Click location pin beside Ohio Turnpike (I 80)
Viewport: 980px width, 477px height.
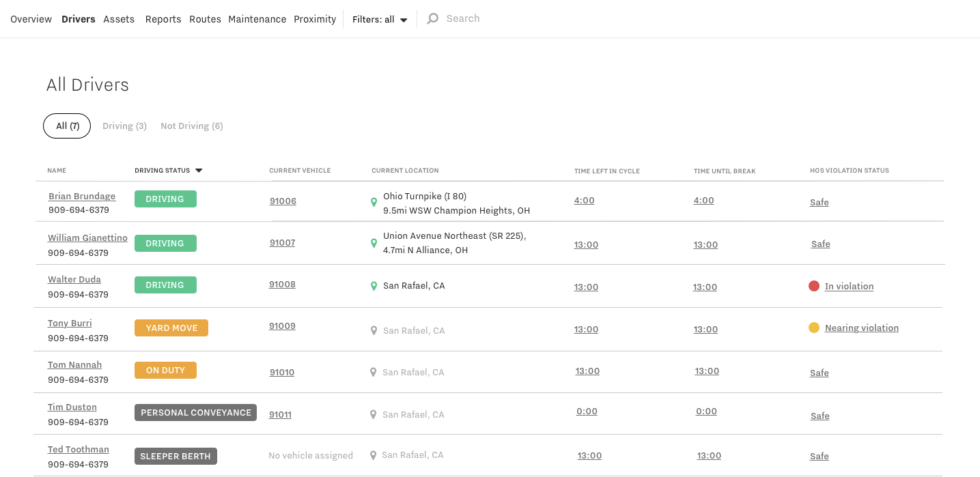tap(374, 202)
